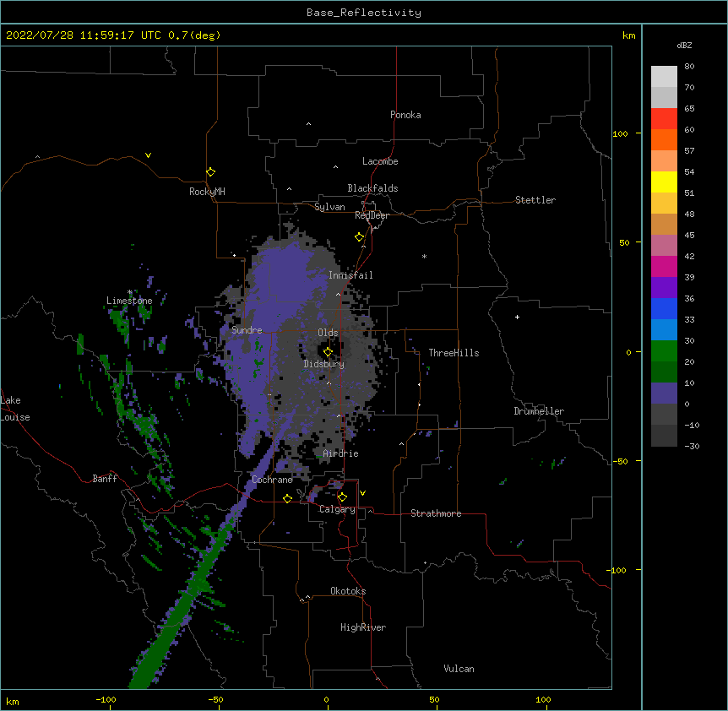Click the light gray 80 dBZ legend swatch
The height and width of the screenshot is (711, 728).
click(664, 76)
